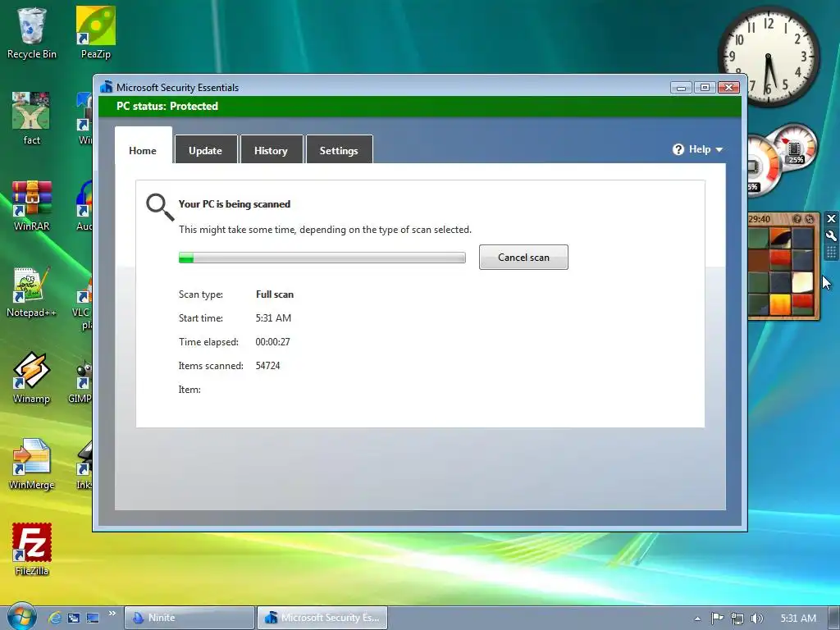The image size is (840, 630).
Task: Switch to the Update tab
Action: [x=205, y=151]
